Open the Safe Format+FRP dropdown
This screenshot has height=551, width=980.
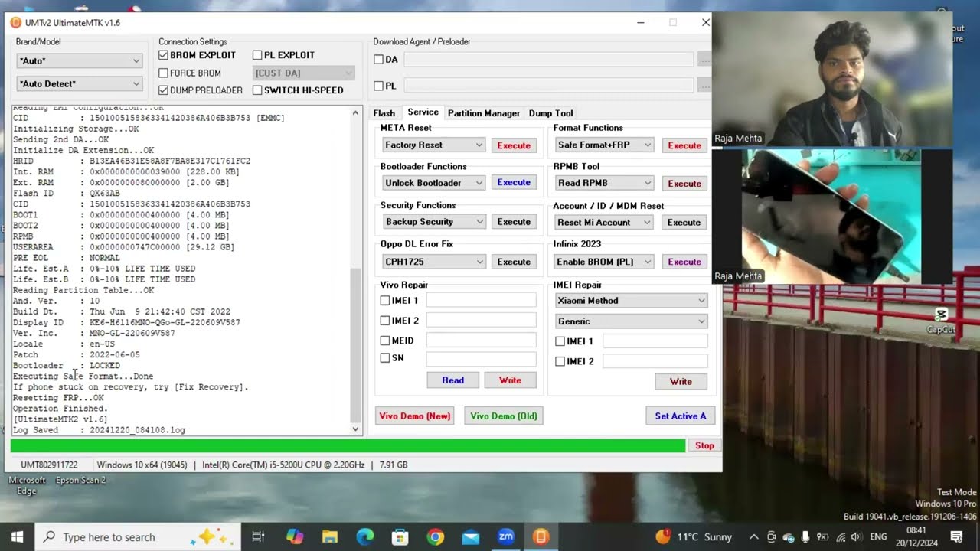coord(604,145)
